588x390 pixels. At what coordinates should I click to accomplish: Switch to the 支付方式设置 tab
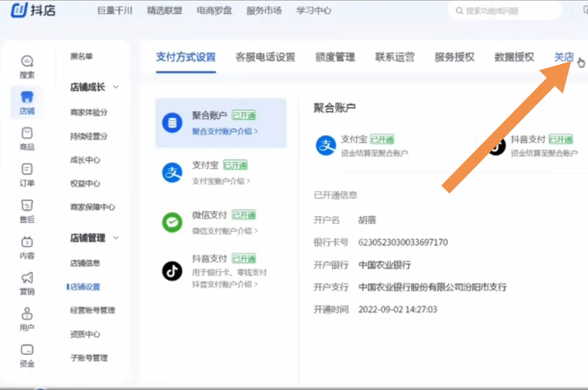pos(186,57)
